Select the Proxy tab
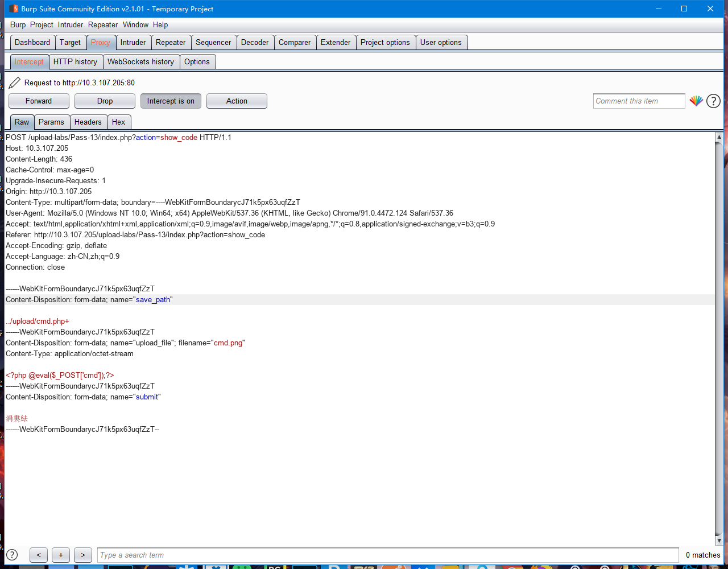This screenshot has width=728, height=569. (101, 42)
